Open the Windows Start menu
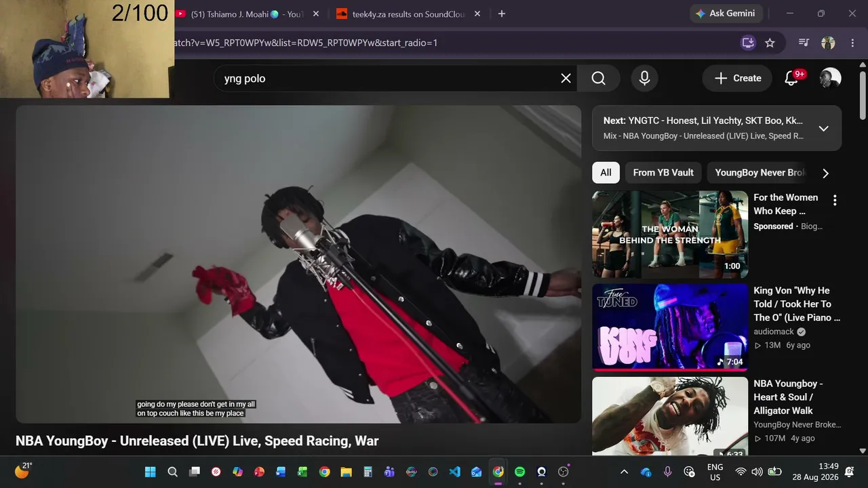This screenshot has height=488, width=868. [x=150, y=472]
